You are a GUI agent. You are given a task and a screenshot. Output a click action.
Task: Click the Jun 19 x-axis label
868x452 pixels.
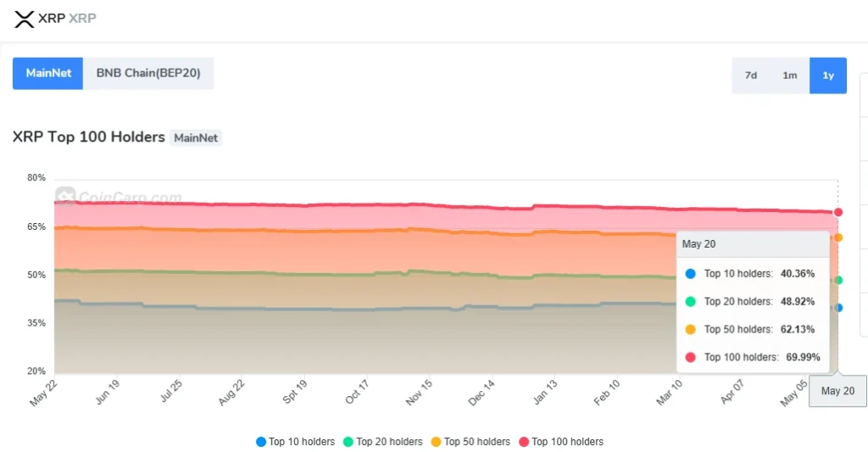tap(107, 392)
